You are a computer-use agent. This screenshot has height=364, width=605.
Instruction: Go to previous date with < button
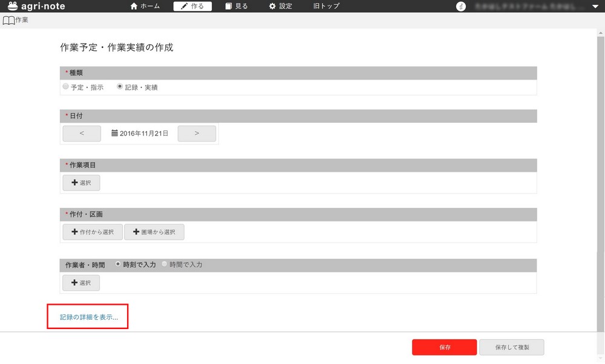(x=82, y=134)
